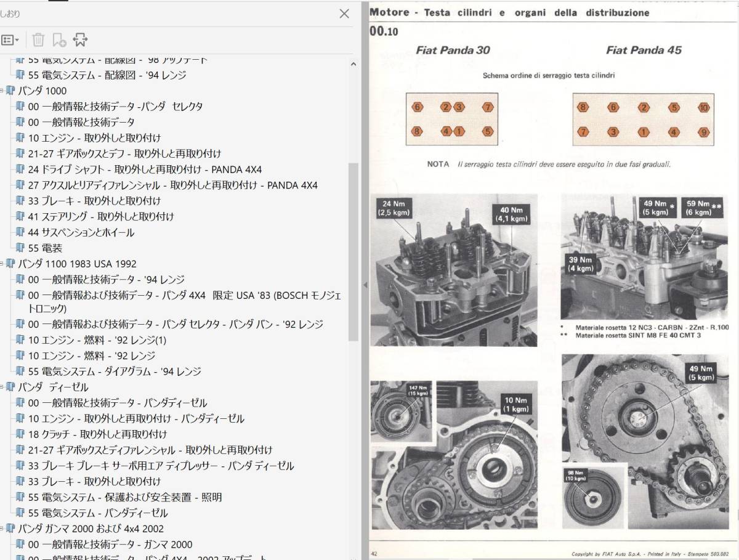The image size is (739, 560).
Task: Open bookmark 55 電気システム - 保護および安全装置 - 照明
Action: pyautogui.click(x=125, y=497)
